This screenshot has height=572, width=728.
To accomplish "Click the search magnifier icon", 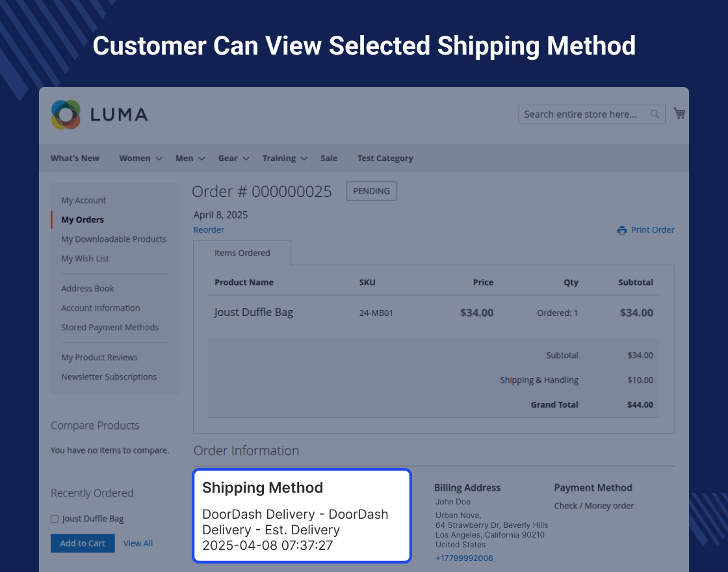I will 655,114.
